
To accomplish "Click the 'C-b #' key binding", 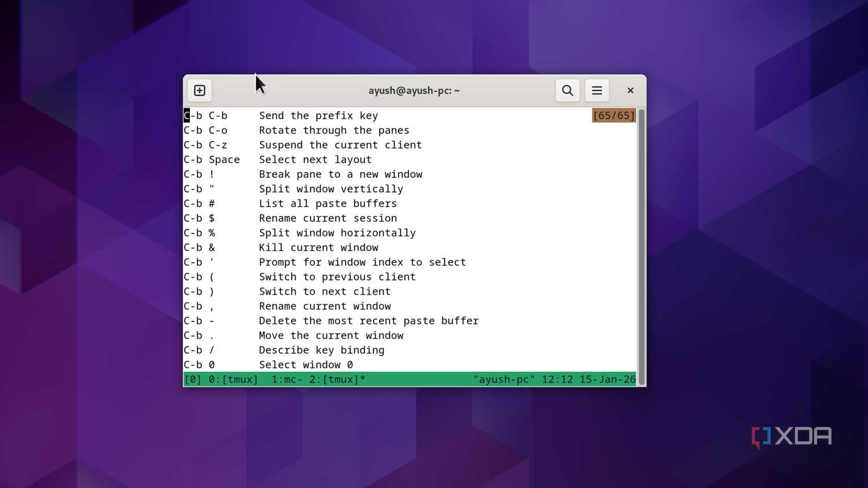I will tap(199, 204).
